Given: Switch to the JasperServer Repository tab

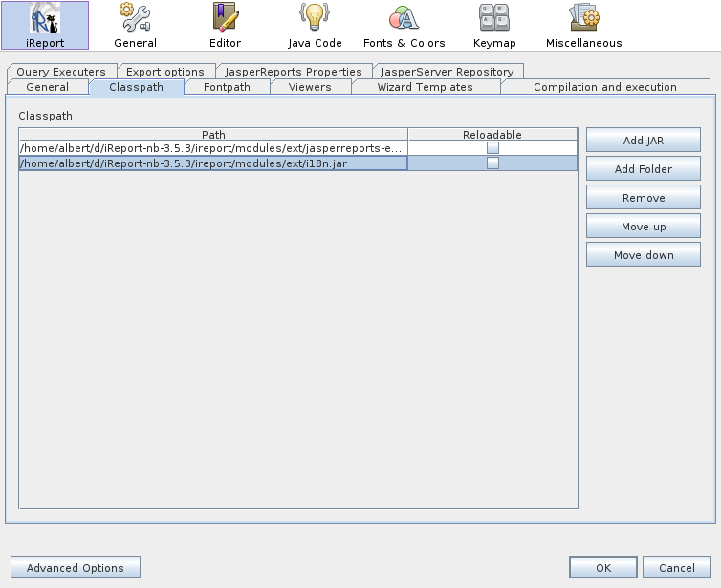Looking at the screenshot, I should click(x=448, y=72).
